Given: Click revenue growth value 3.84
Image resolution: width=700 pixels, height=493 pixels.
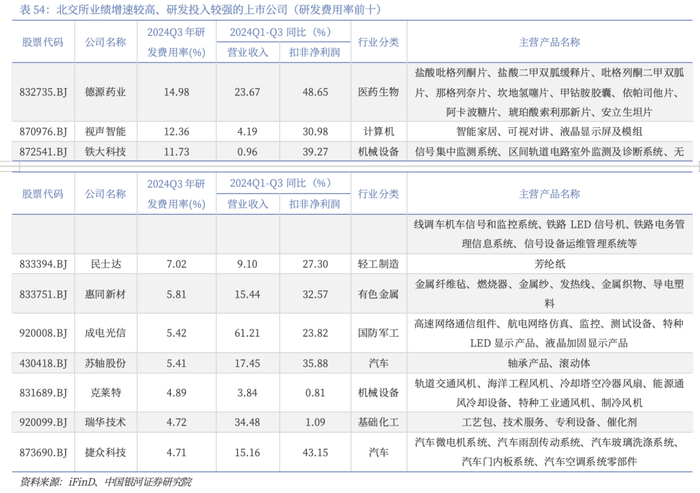Looking at the screenshot, I should 247,393.
